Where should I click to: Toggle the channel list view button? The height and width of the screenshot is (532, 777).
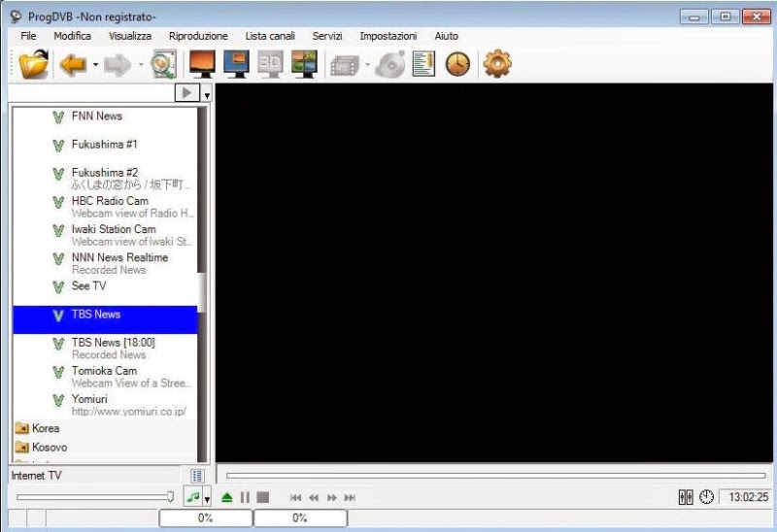197,476
